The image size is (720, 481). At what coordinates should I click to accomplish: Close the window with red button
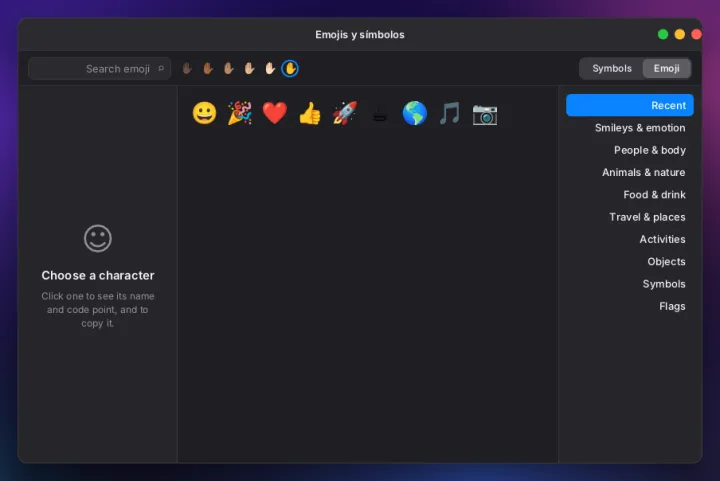[x=696, y=34]
